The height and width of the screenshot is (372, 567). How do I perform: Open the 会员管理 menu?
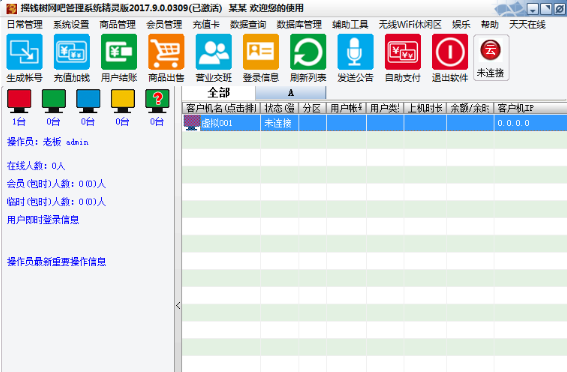click(x=164, y=25)
